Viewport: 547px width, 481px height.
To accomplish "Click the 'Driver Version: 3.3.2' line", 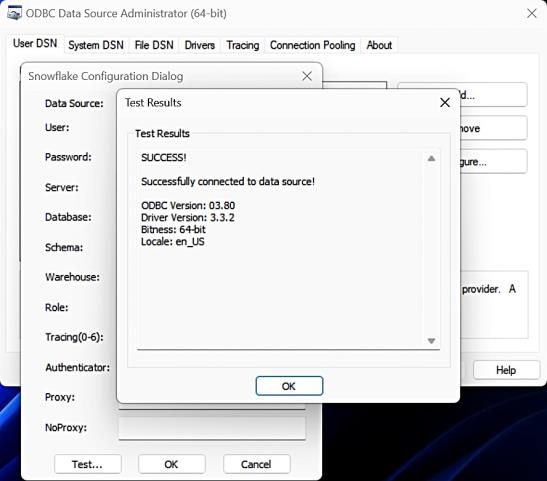I will [x=188, y=218].
